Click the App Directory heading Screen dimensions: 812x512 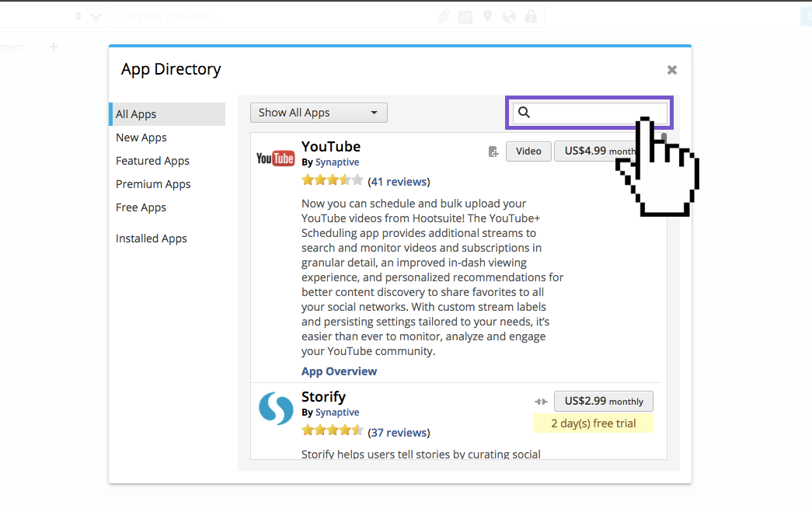coord(171,69)
